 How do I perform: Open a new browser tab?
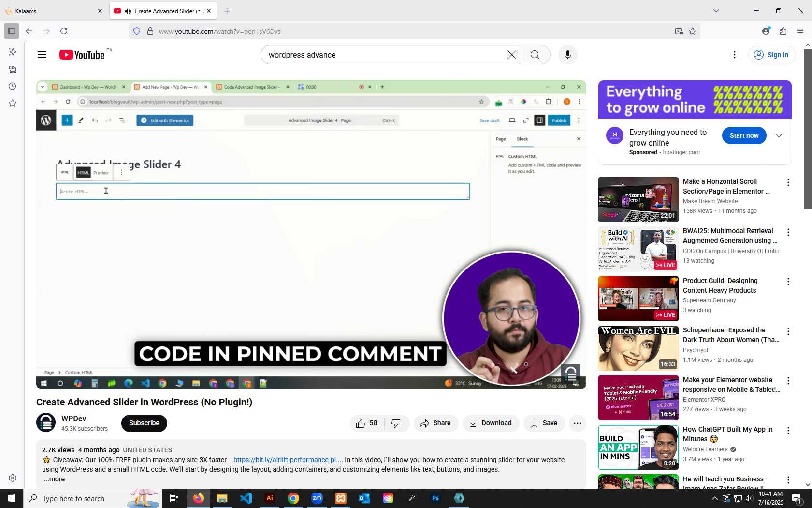227,11
